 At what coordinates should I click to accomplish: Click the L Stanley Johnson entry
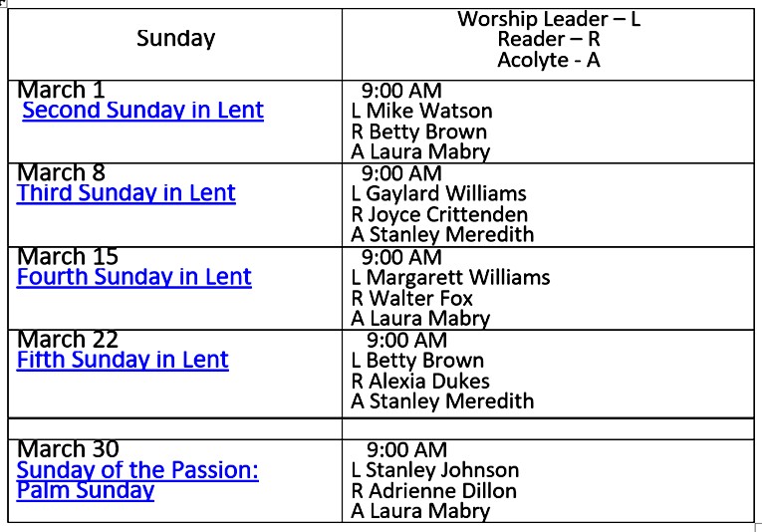pyautogui.click(x=435, y=470)
